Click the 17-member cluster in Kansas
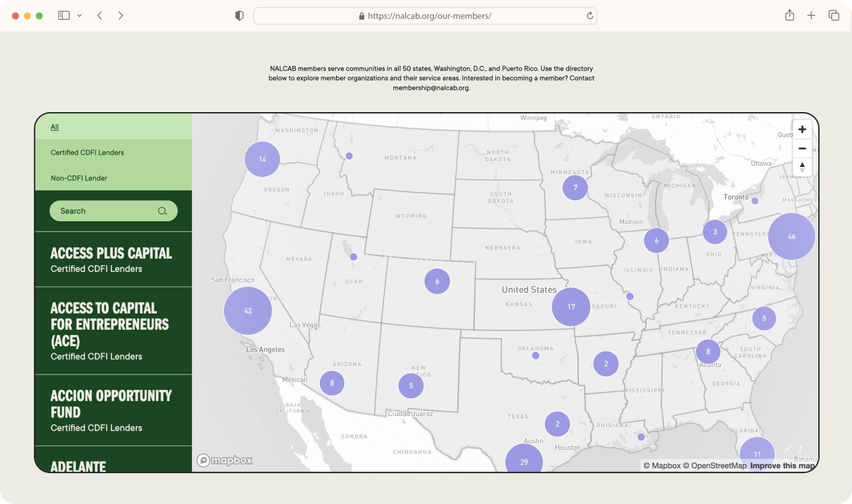852x504 pixels. pyautogui.click(x=571, y=306)
